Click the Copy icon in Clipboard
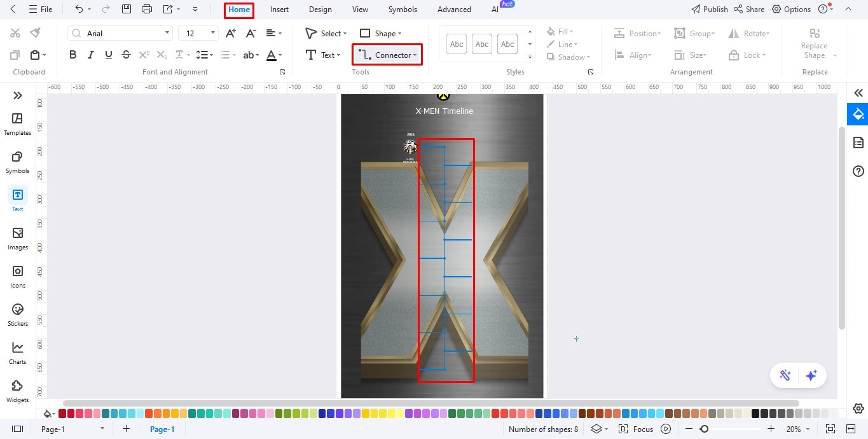The width and height of the screenshot is (868, 439). 15,55
